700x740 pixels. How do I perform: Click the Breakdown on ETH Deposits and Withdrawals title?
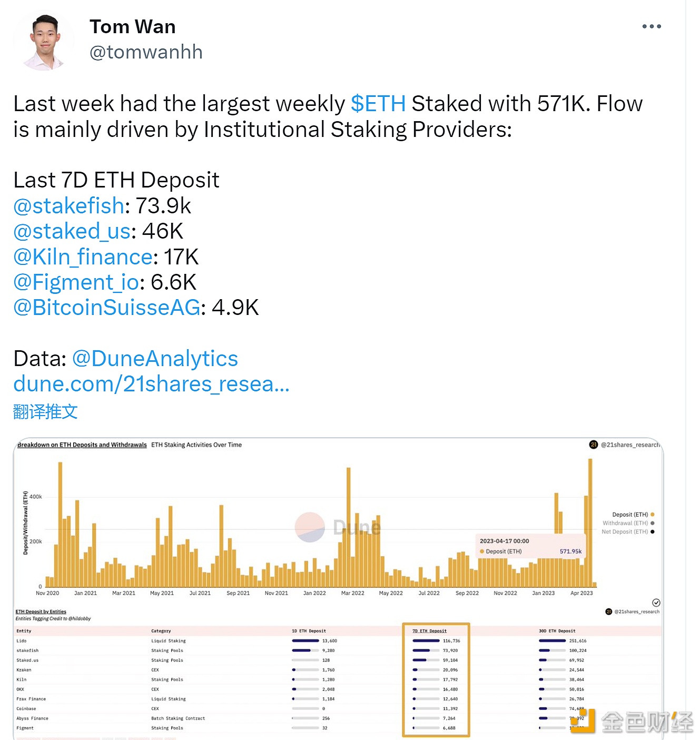coord(82,445)
